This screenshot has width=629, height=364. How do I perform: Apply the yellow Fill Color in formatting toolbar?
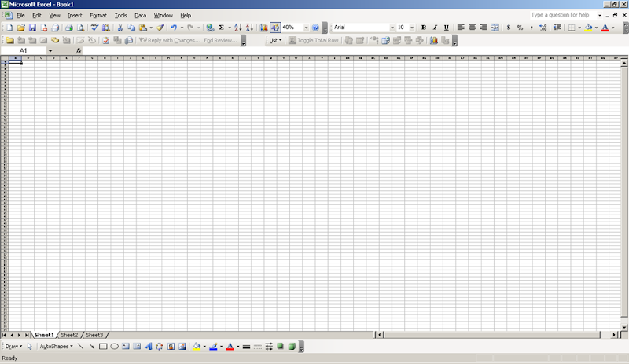[x=588, y=28]
